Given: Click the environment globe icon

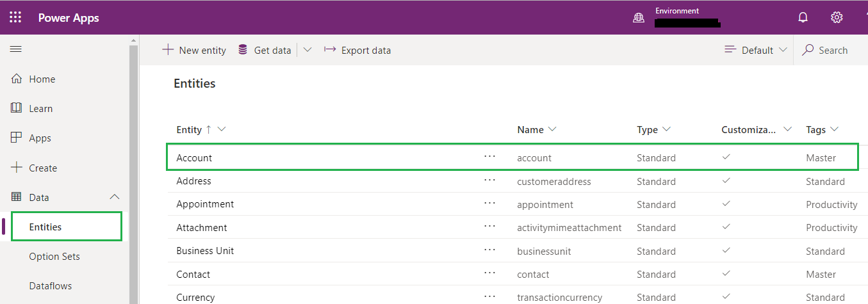Looking at the screenshot, I should coord(639,18).
